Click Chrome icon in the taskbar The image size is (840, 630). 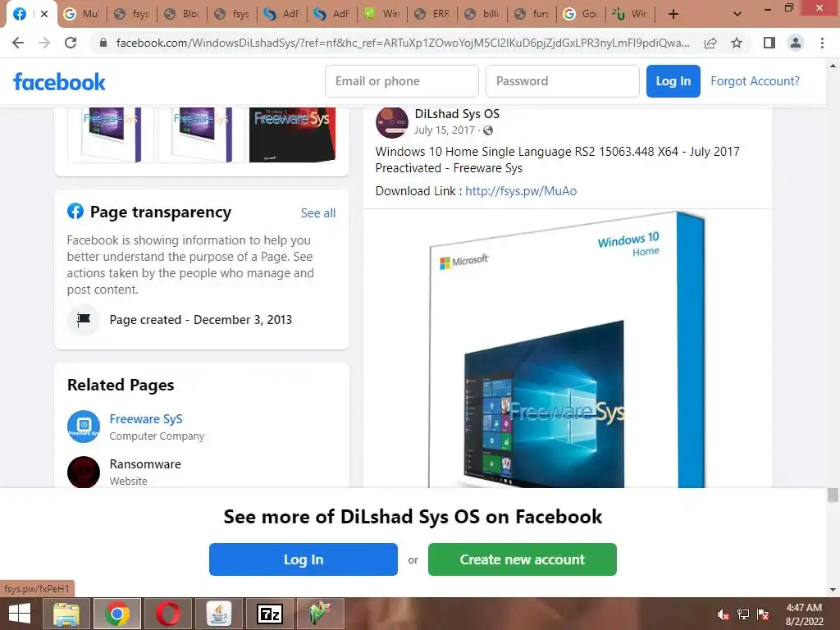tap(117, 614)
